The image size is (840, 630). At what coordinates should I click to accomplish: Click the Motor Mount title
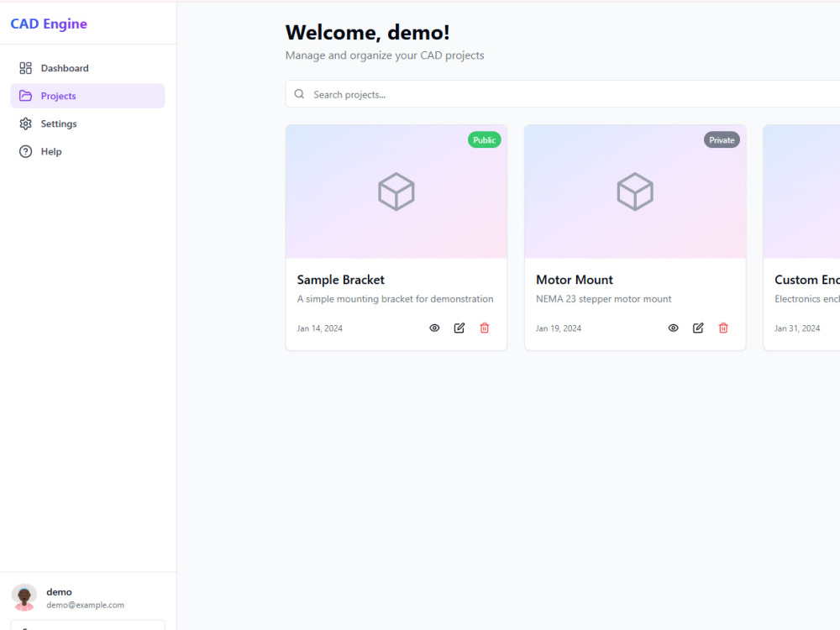(x=575, y=280)
